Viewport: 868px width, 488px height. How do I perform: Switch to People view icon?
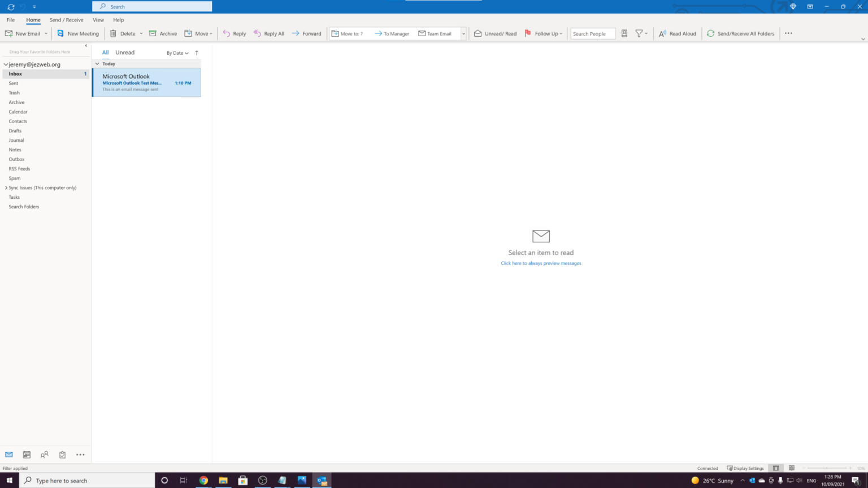pos(45,455)
